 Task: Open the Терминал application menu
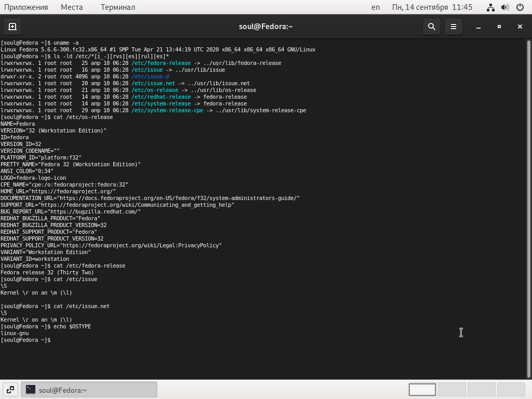[x=118, y=7]
